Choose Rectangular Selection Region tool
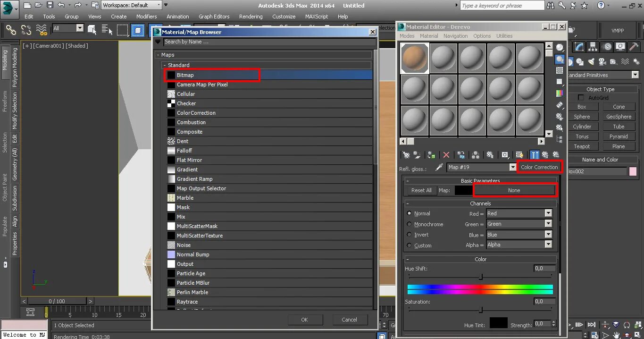This screenshot has height=339, width=644. (123, 30)
